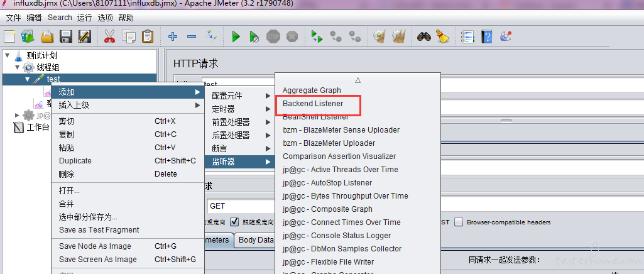Select Backend Listener from listener submenu
Viewport: 644px width, 274px height.
pyautogui.click(x=312, y=104)
